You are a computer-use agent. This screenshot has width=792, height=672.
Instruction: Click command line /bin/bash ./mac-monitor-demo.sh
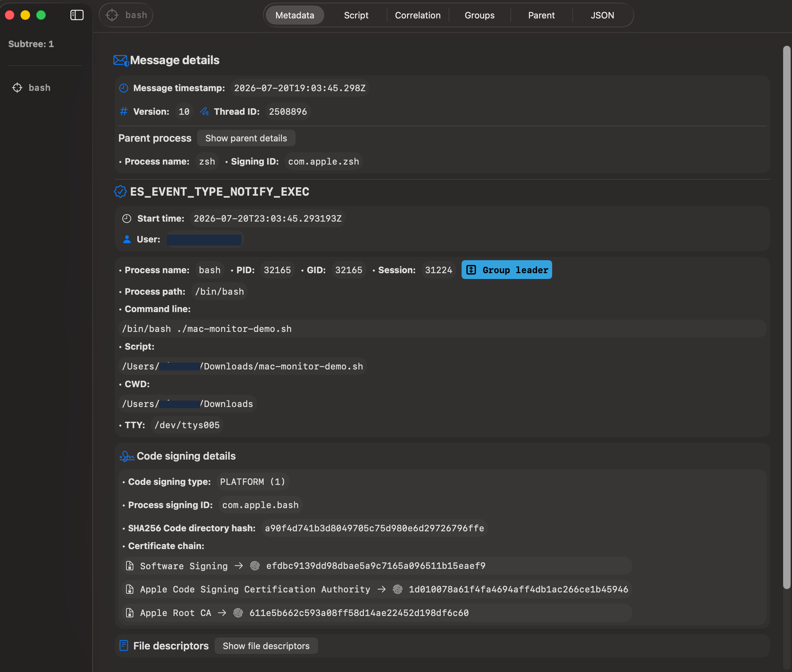442,329
